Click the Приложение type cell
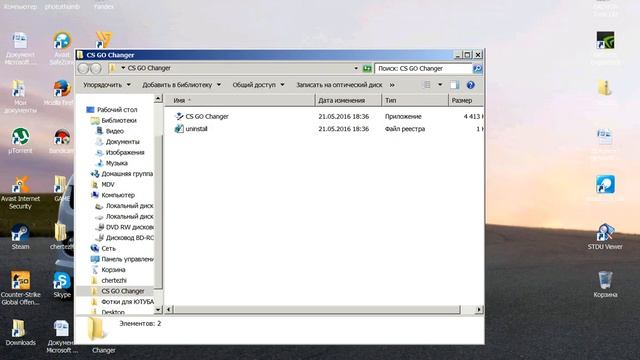This screenshot has height=360, width=640. tap(403, 117)
